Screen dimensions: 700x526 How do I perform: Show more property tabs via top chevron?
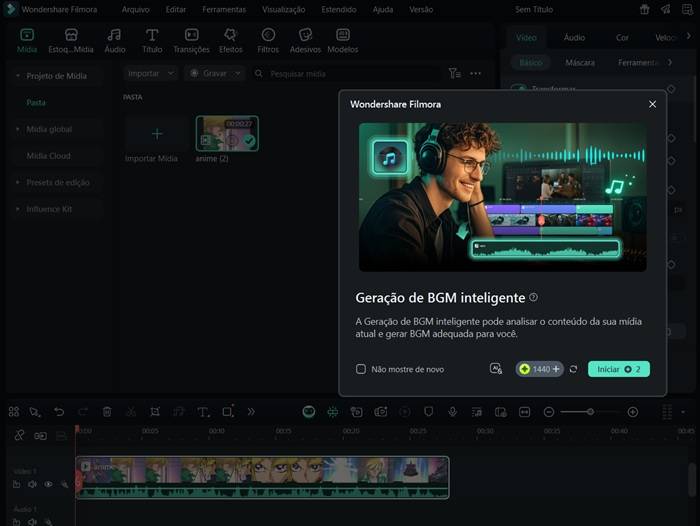pyautogui.click(x=688, y=36)
